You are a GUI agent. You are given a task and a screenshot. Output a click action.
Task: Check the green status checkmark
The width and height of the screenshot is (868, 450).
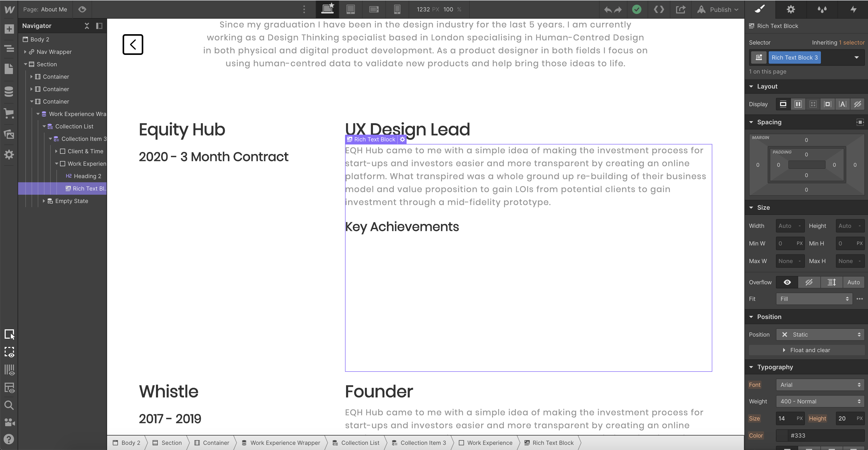coord(637,9)
